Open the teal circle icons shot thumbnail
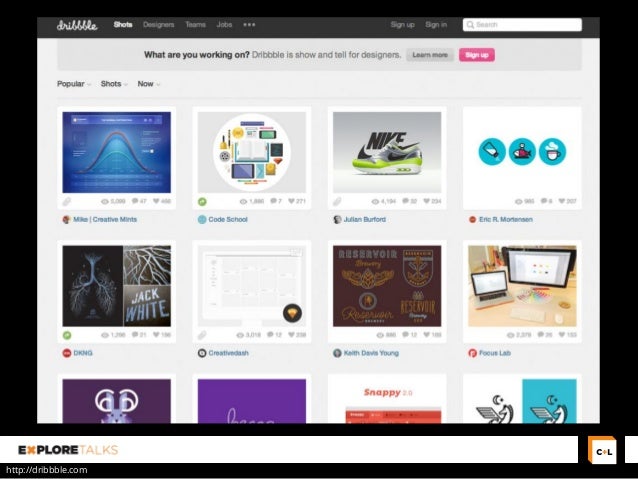The width and height of the screenshot is (638, 479). tap(522, 153)
